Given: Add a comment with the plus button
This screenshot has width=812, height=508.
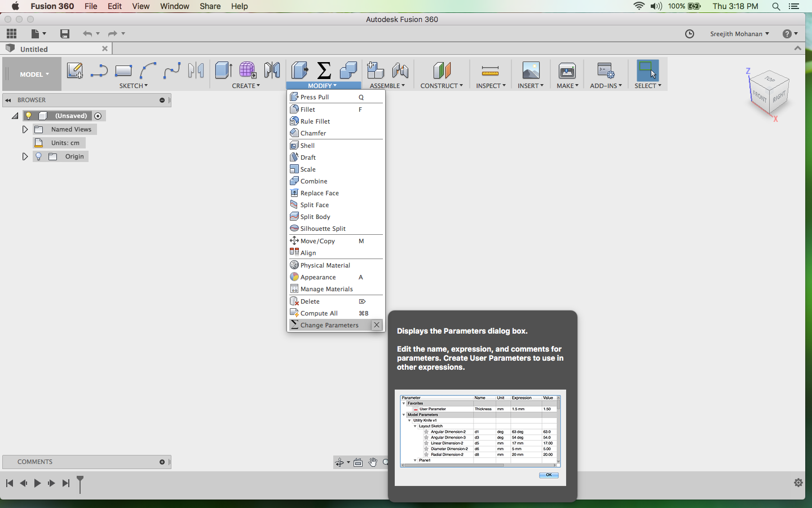Looking at the screenshot, I should [x=162, y=462].
